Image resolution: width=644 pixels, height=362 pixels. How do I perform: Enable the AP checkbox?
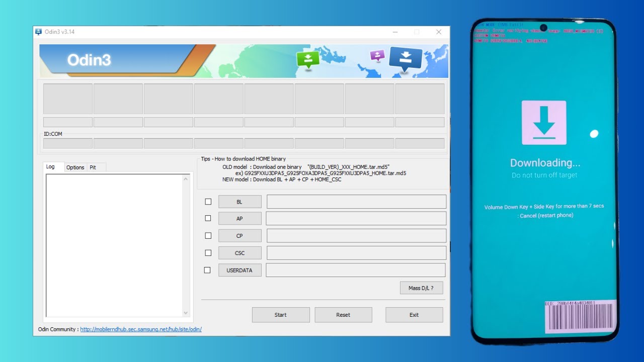coord(208,219)
